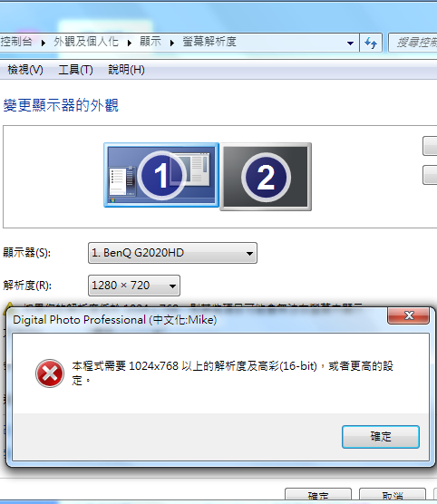Close the Digital Photo Professional dialog
Viewport: 437px width, 504px height.
[409, 315]
